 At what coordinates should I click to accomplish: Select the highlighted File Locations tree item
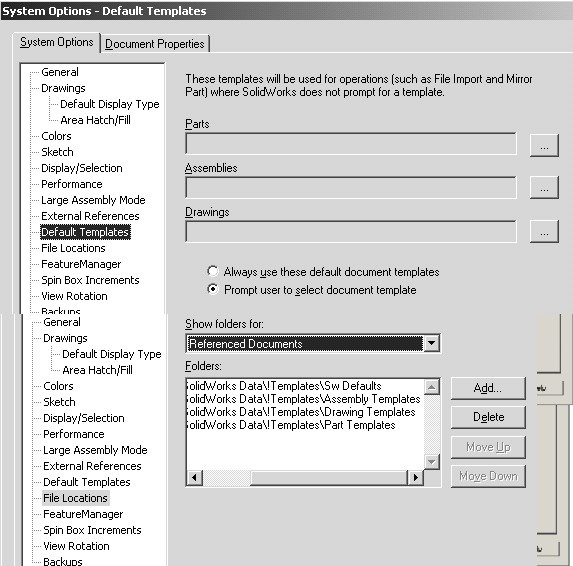coord(76,498)
